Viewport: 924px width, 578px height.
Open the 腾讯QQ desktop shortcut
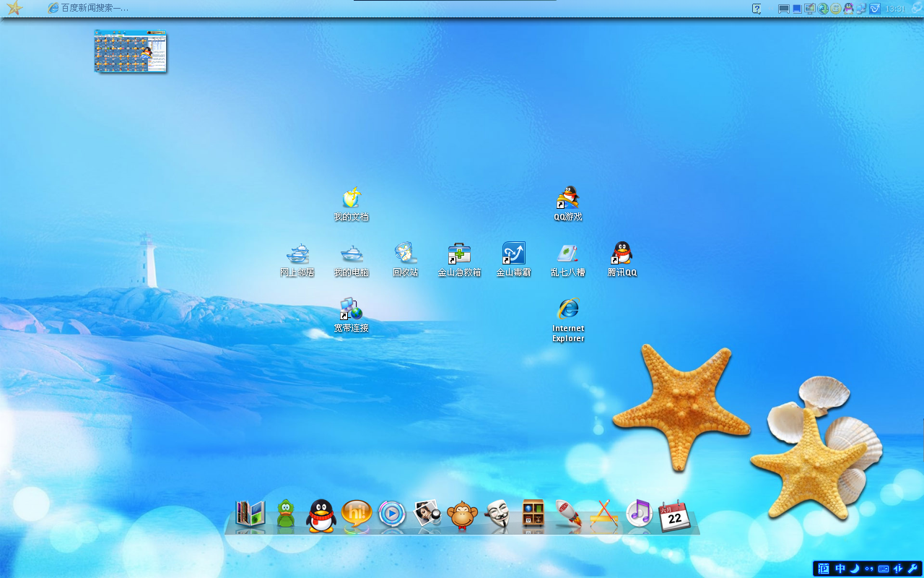(622, 260)
